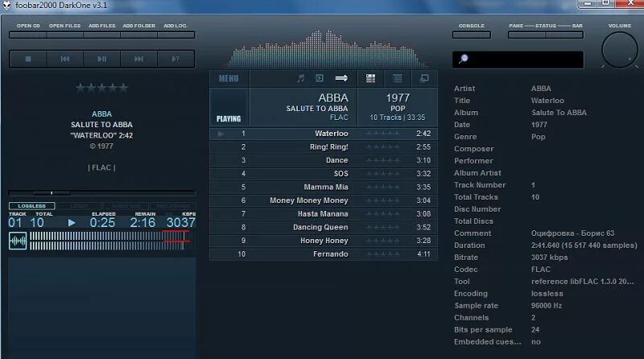
Task: Click the remaining time 2:16
Action: (142, 223)
